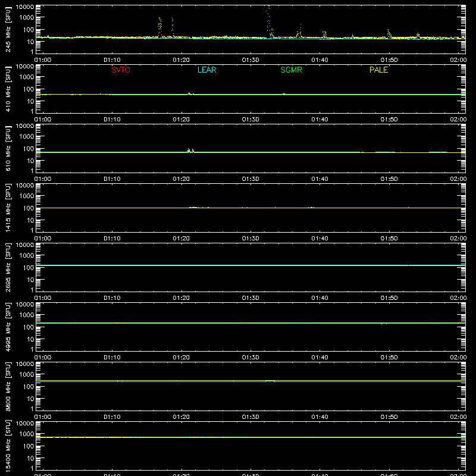Viewport: 476px width, 476px height.
Task: Click the 610 MHz [SFU] axis title
Action: coord(8,148)
